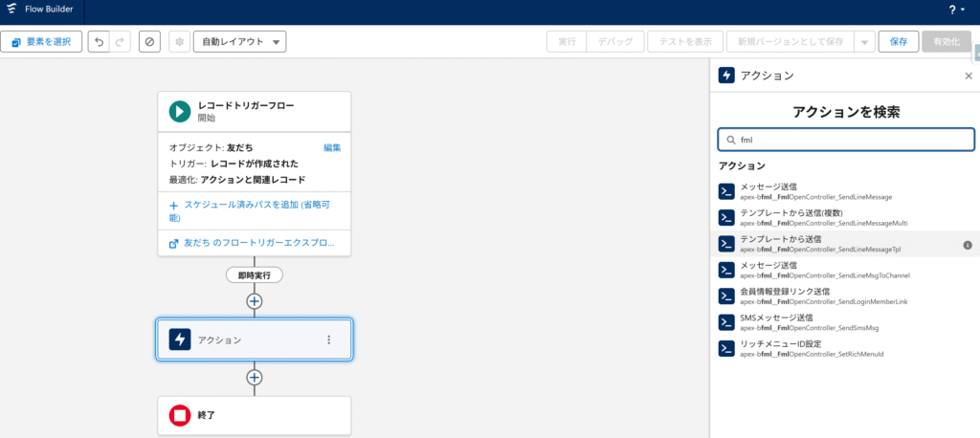Screen dimensions: 980x438
Task: Click the アクションを検索 search input field
Action: click(846, 140)
